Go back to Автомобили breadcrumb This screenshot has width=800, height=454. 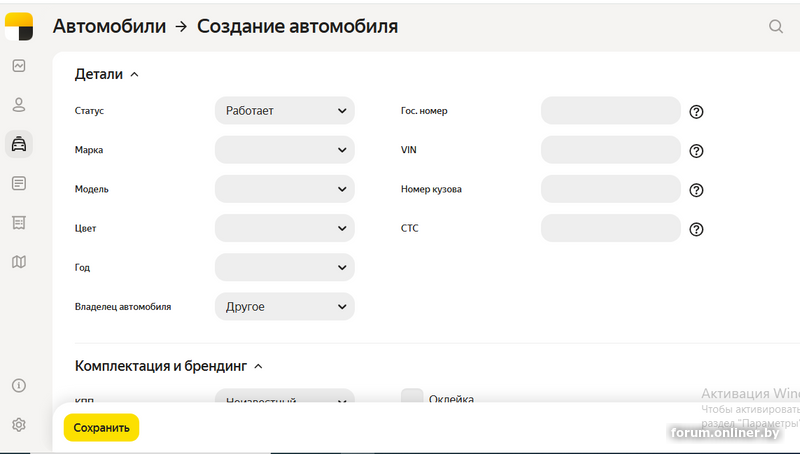[x=109, y=27]
